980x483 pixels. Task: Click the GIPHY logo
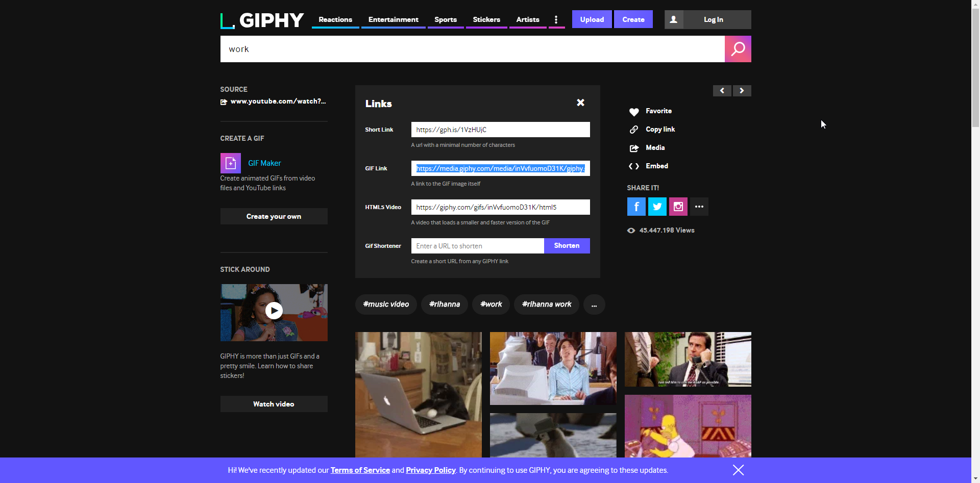click(262, 20)
